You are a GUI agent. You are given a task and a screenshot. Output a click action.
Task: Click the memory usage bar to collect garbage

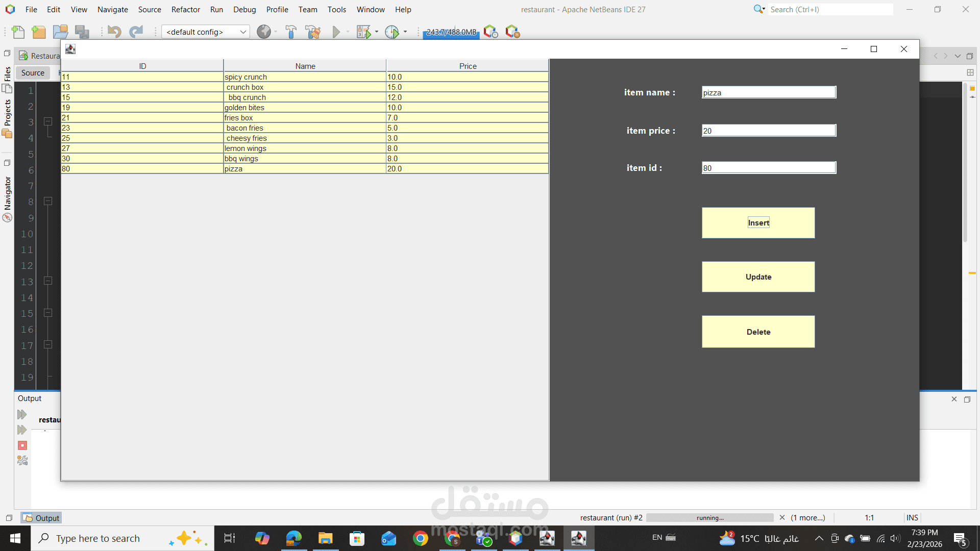(x=451, y=32)
